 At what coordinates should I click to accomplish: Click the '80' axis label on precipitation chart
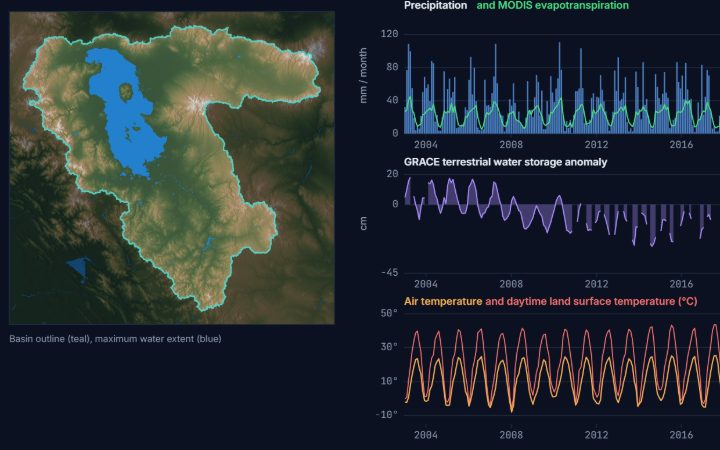click(393, 67)
